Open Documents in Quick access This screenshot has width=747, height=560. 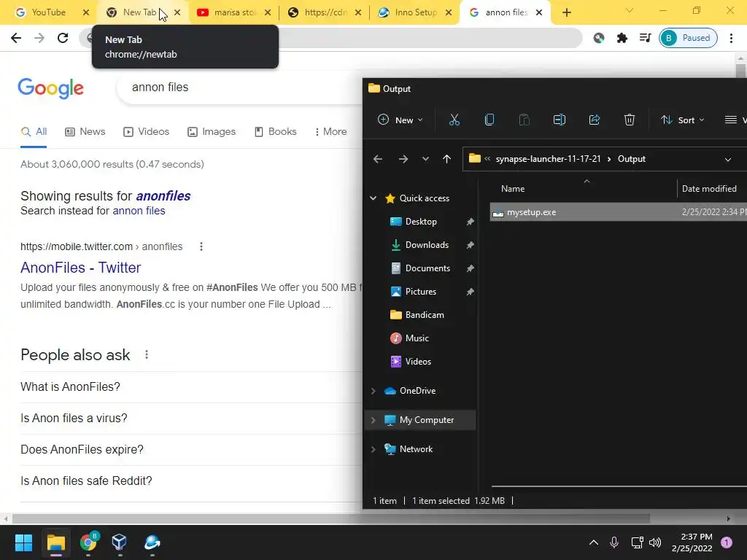[x=427, y=268]
